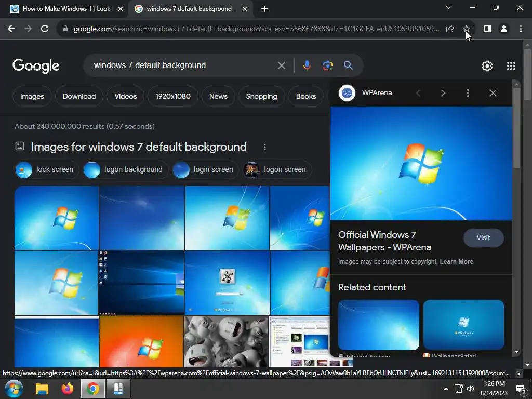Open the gray cartoon faces thumbnail
The height and width of the screenshot is (399, 532).
[226, 342]
